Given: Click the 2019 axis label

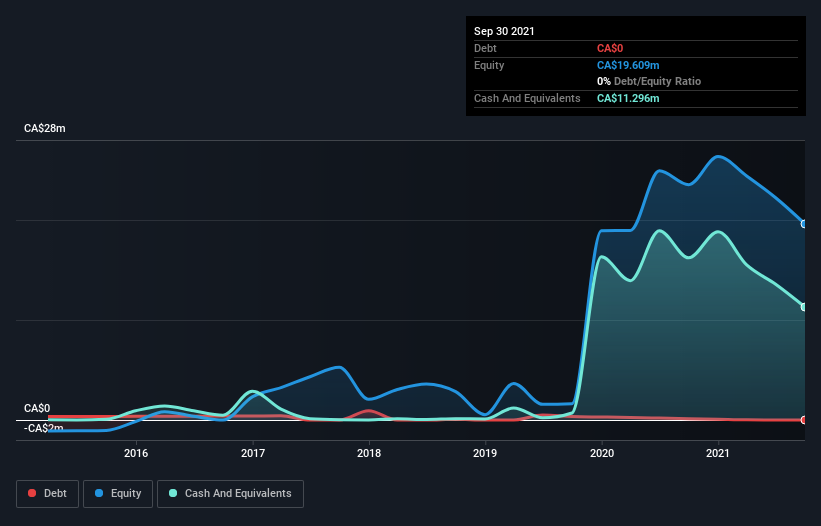Looking at the screenshot, I should click(485, 453).
